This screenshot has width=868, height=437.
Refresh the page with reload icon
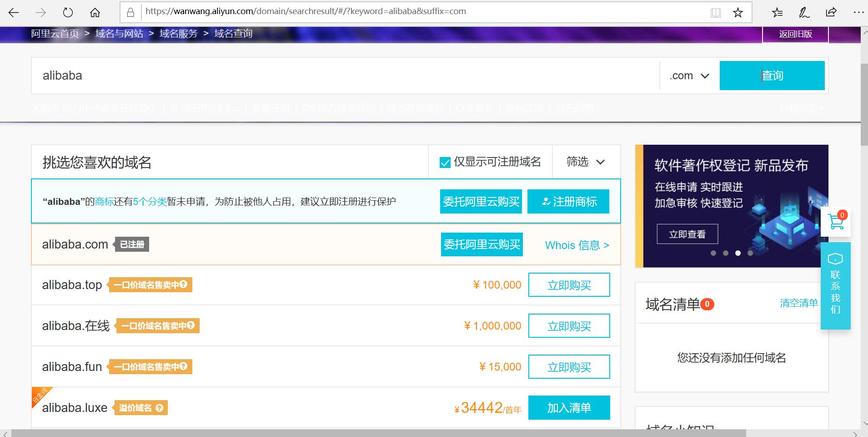[x=68, y=12]
